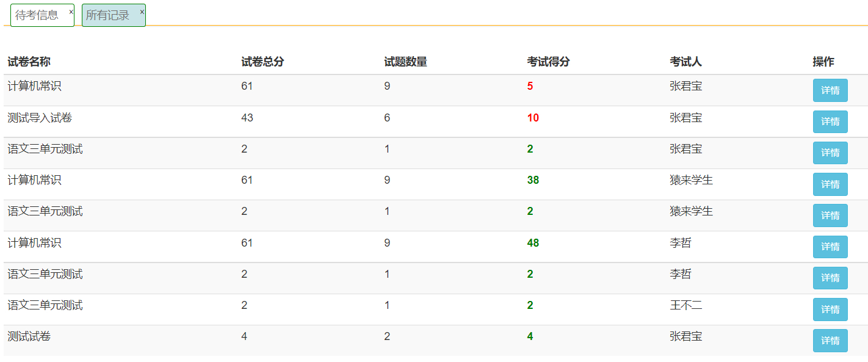The width and height of the screenshot is (868, 362).
Task: Click the green score 4
Action: (x=530, y=336)
